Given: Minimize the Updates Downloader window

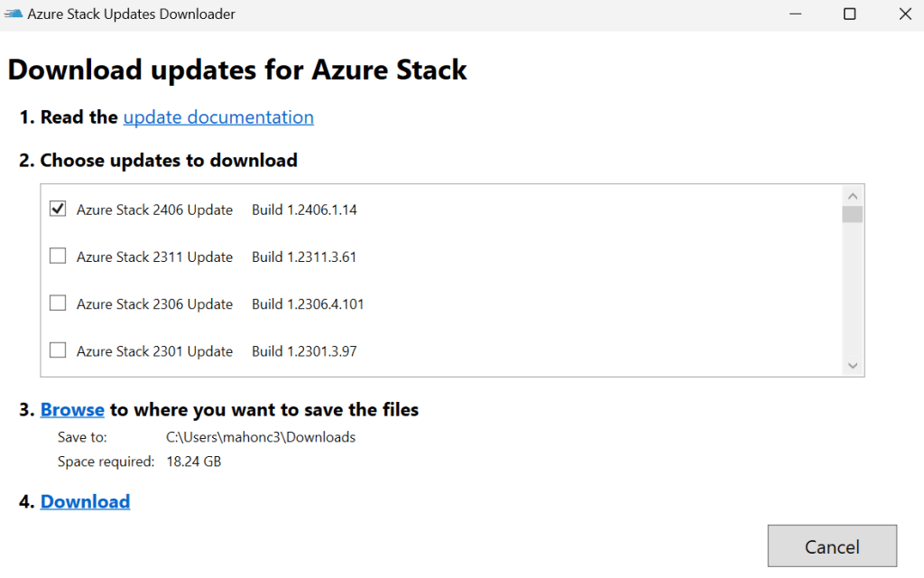Looking at the screenshot, I should [x=794, y=14].
